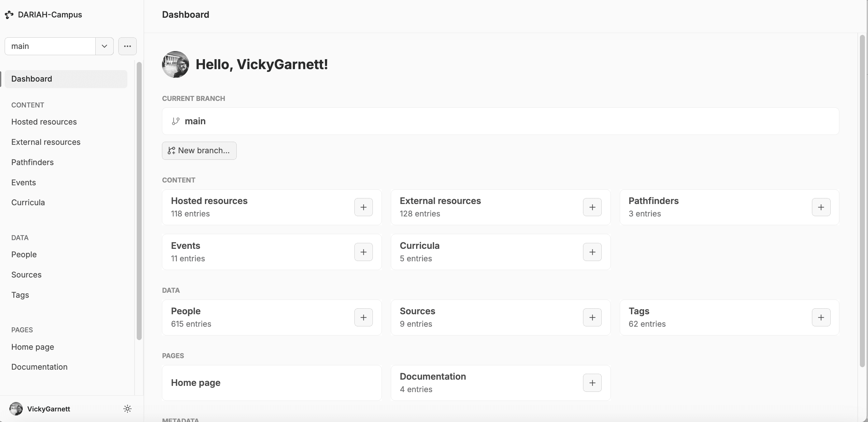
Task: Open the branch actions ellipsis menu
Action: coord(127,46)
